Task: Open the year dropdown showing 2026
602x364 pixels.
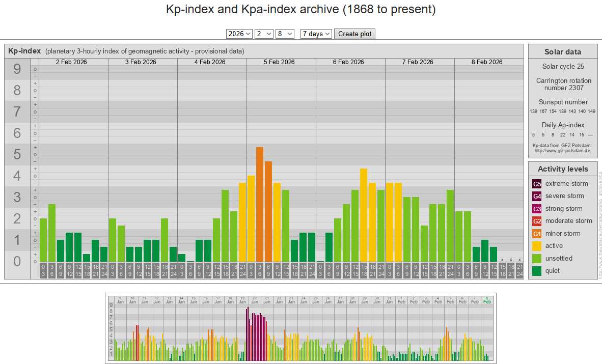Action: [239, 34]
